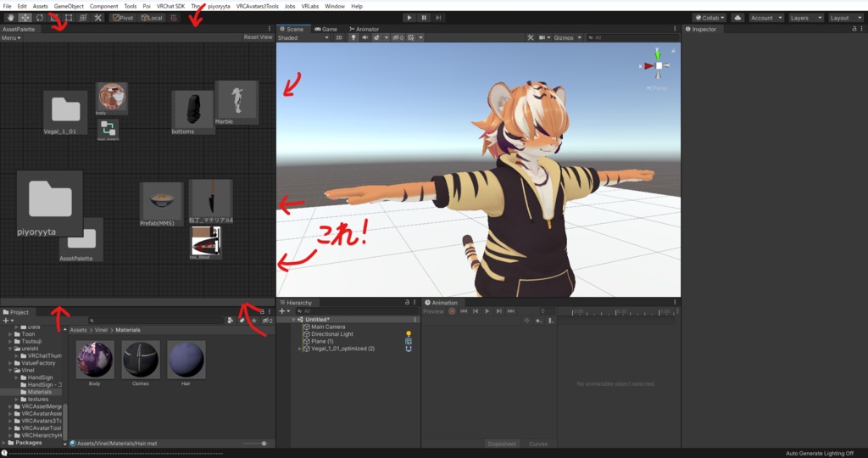Select the Rotate tool

(39, 18)
